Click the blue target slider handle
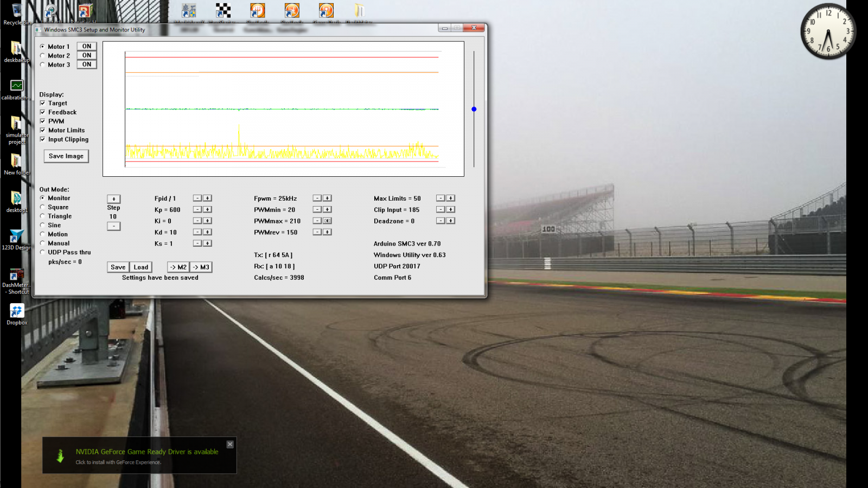Viewport: 868px width, 488px height. pos(474,109)
